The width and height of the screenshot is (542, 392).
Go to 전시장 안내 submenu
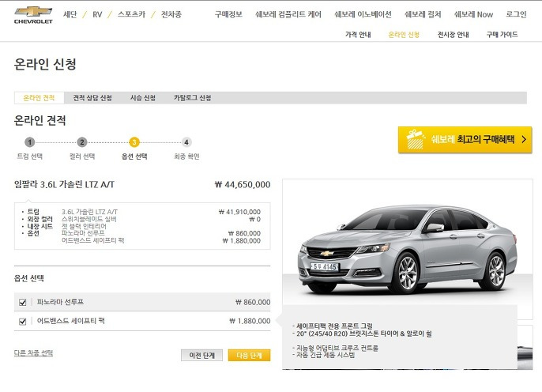pyautogui.click(x=454, y=35)
